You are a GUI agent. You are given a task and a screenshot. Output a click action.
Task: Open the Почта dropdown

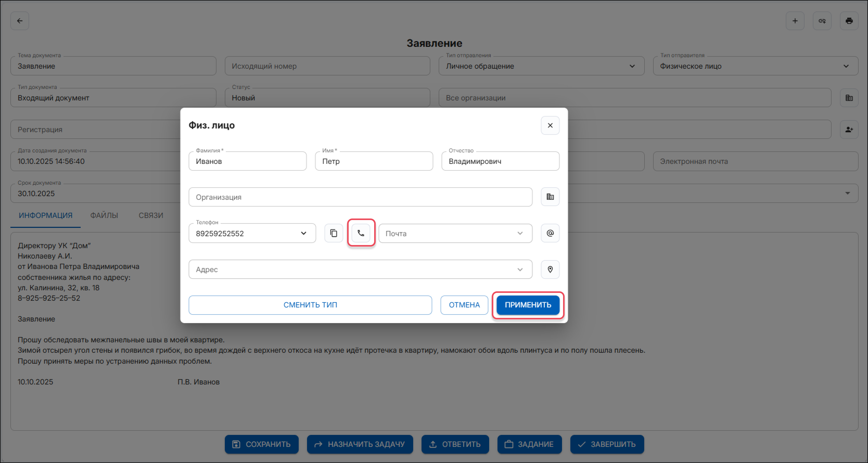520,233
